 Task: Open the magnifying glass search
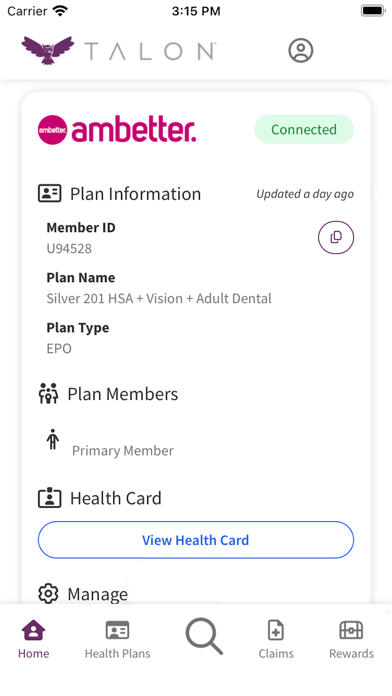tap(204, 636)
